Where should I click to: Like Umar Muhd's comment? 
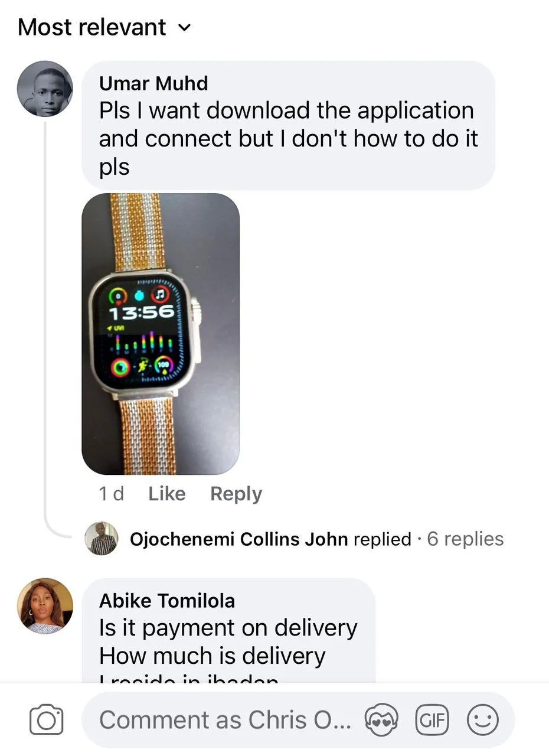tap(167, 494)
